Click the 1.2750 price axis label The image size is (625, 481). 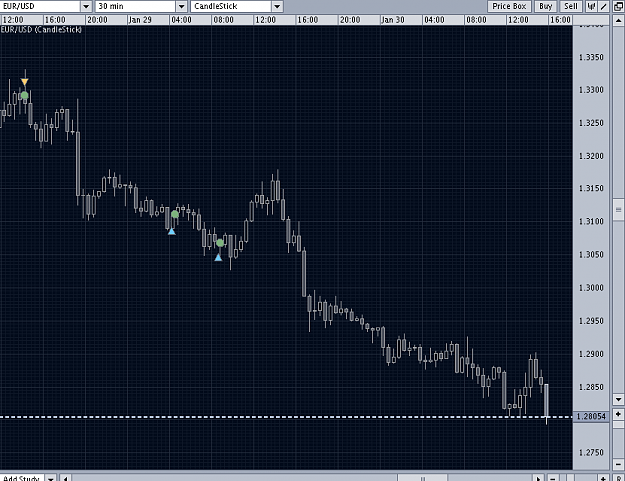[591, 452]
